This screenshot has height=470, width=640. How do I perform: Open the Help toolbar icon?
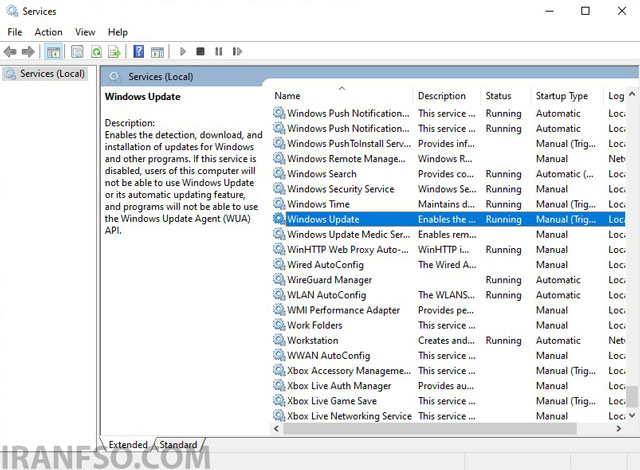pyautogui.click(x=139, y=51)
